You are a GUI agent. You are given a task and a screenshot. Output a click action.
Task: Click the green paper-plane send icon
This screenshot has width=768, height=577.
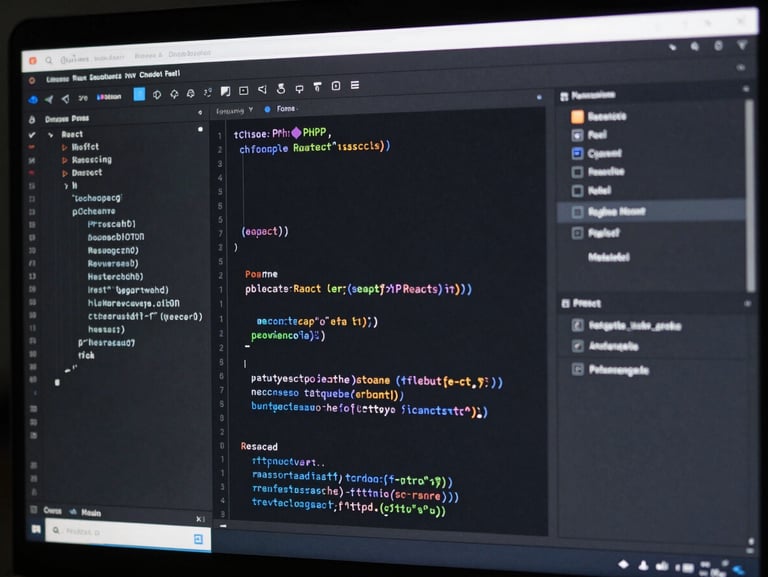click(49, 99)
